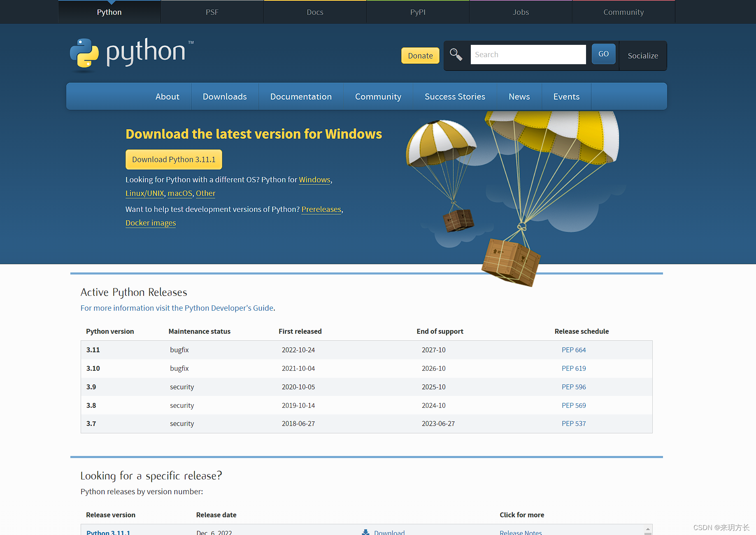Click the 2027-10 end of support cell
Viewport: 756px width, 535px height.
tap(433, 350)
